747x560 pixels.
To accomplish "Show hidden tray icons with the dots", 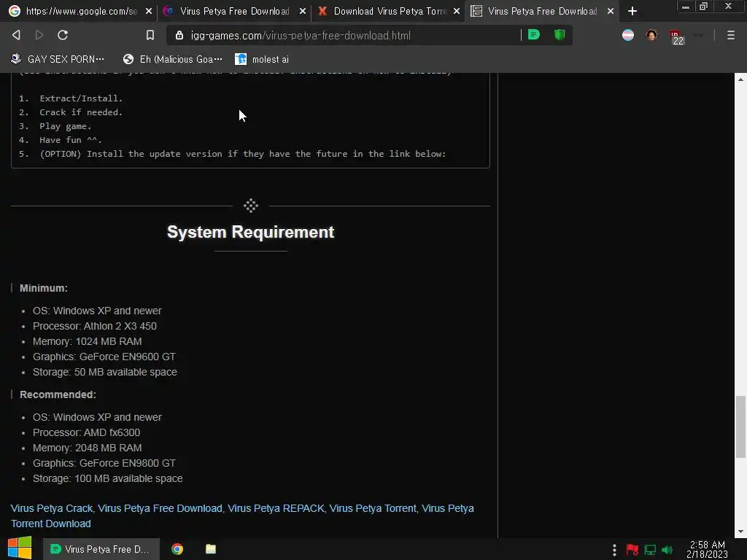I will click(x=614, y=551).
